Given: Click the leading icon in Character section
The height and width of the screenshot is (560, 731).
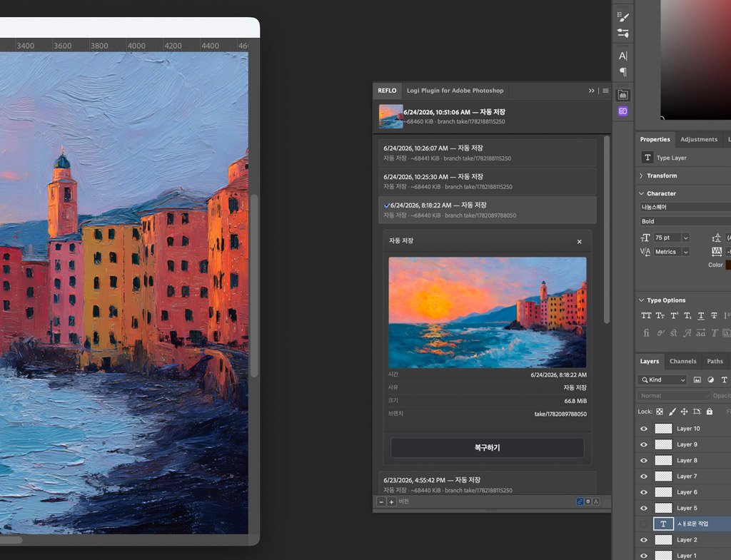Looking at the screenshot, I should pos(717,238).
